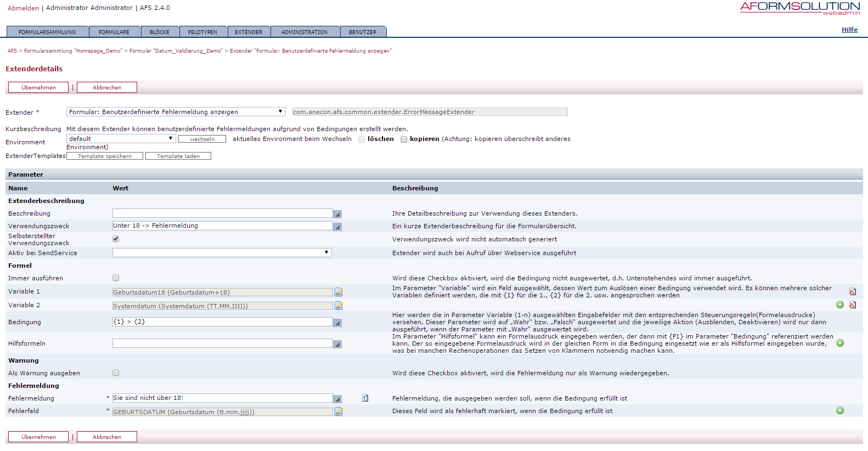
Task: Expand the Beschreibung text field grip
Action: (x=337, y=214)
